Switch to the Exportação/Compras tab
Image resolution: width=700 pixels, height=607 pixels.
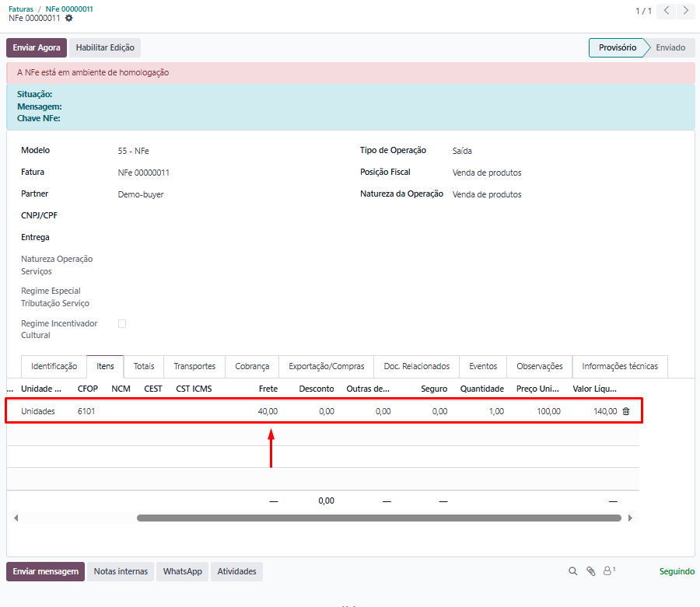click(x=327, y=366)
